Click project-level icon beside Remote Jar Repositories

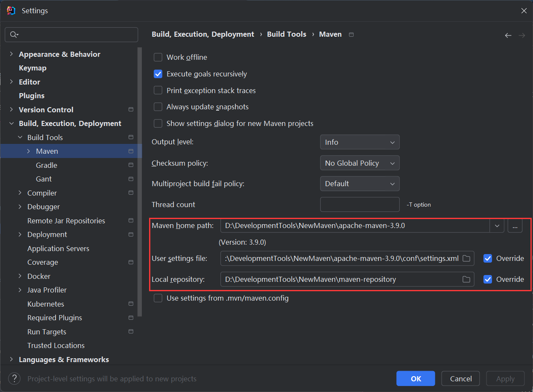(x=131, y=221)
